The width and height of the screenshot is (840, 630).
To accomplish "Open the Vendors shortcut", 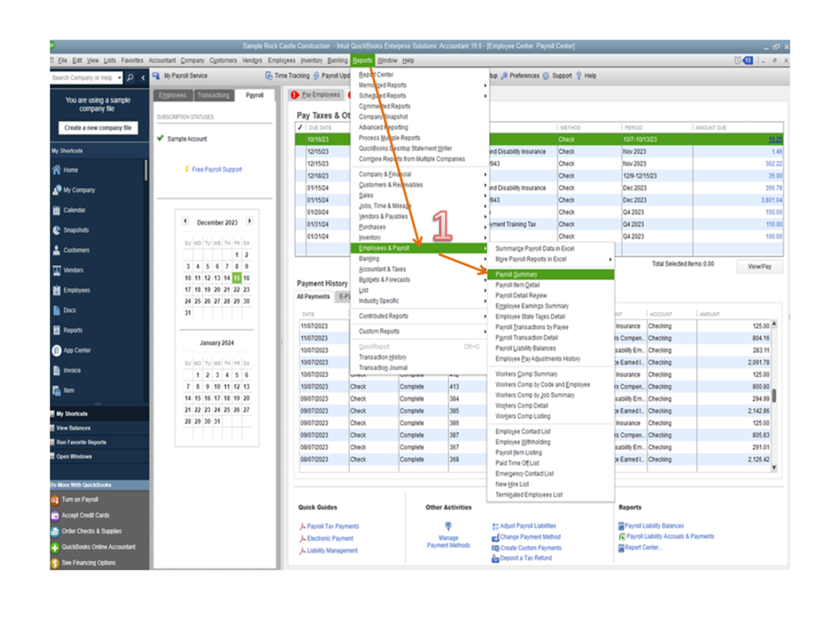I will pos(68,271).
